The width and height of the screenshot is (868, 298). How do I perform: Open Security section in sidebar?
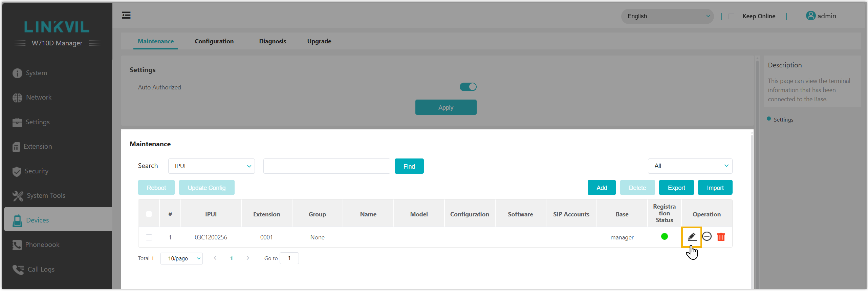click(x=36, y=171)
